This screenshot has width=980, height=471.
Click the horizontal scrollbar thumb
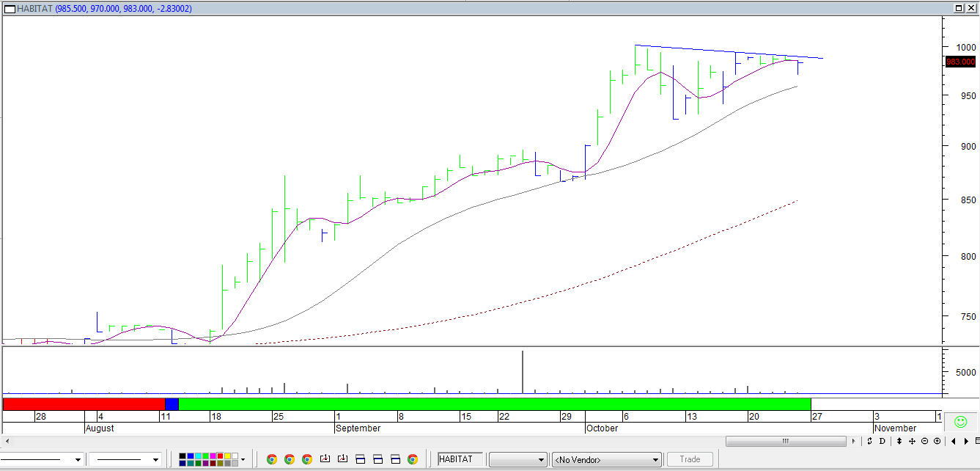(786, 441)
